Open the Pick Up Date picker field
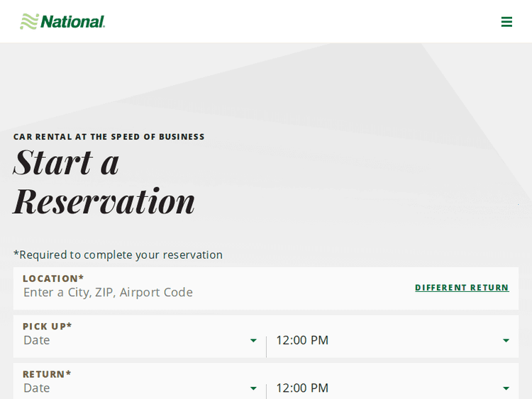Viewport: 532px width, 399px height. tap(135, 341)
